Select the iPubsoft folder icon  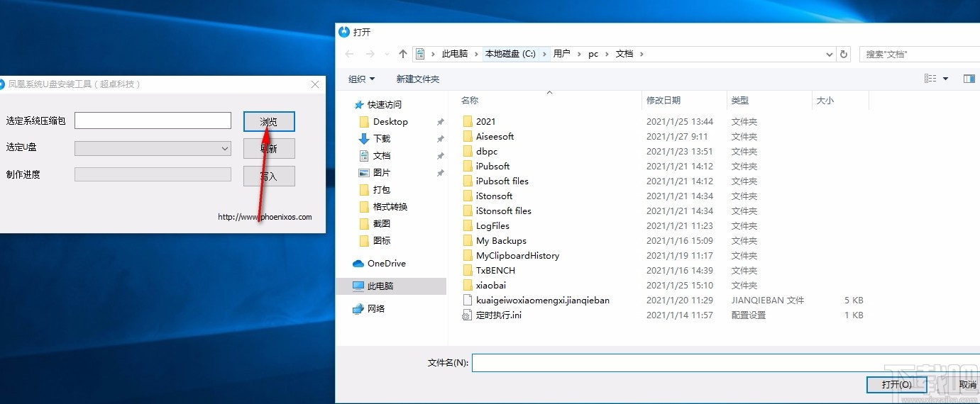click(x=467, y=167)
